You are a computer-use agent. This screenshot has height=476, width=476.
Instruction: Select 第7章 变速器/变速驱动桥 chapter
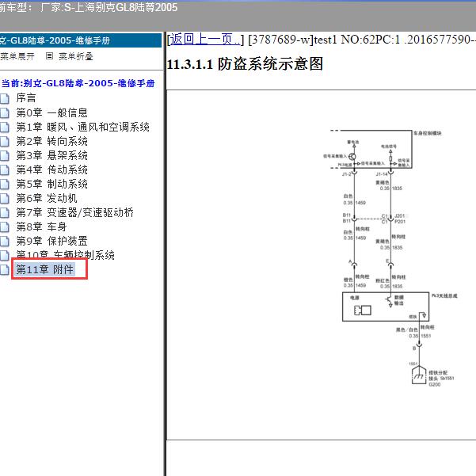tap(75, 212)
